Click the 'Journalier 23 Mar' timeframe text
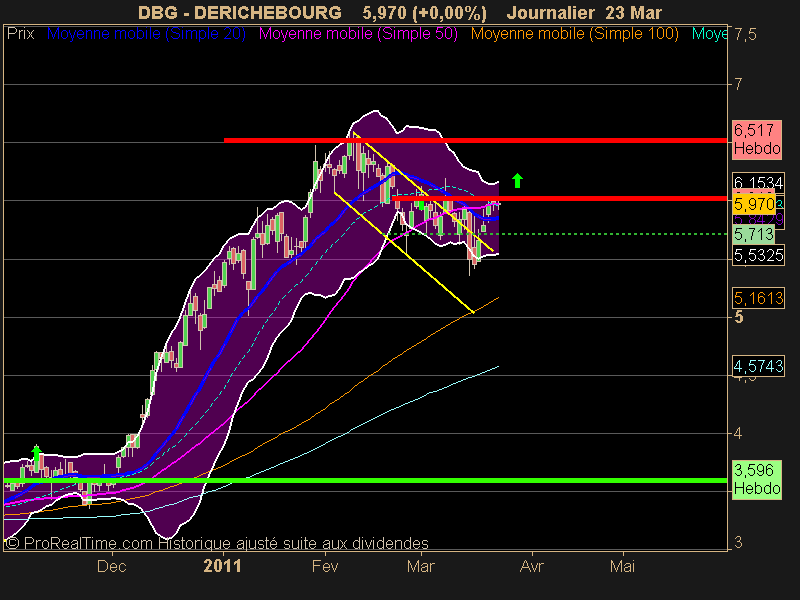 tap(584, 12)
